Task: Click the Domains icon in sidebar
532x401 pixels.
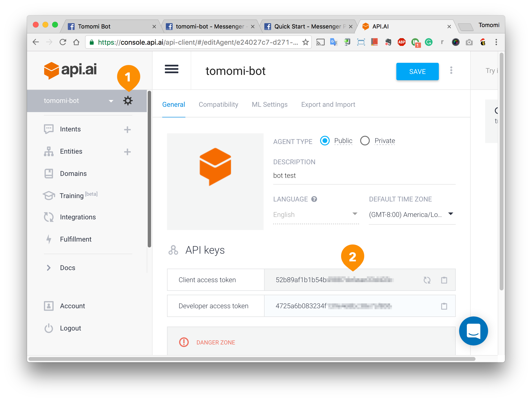Action: pyautogui.click(x=49, y=173)
